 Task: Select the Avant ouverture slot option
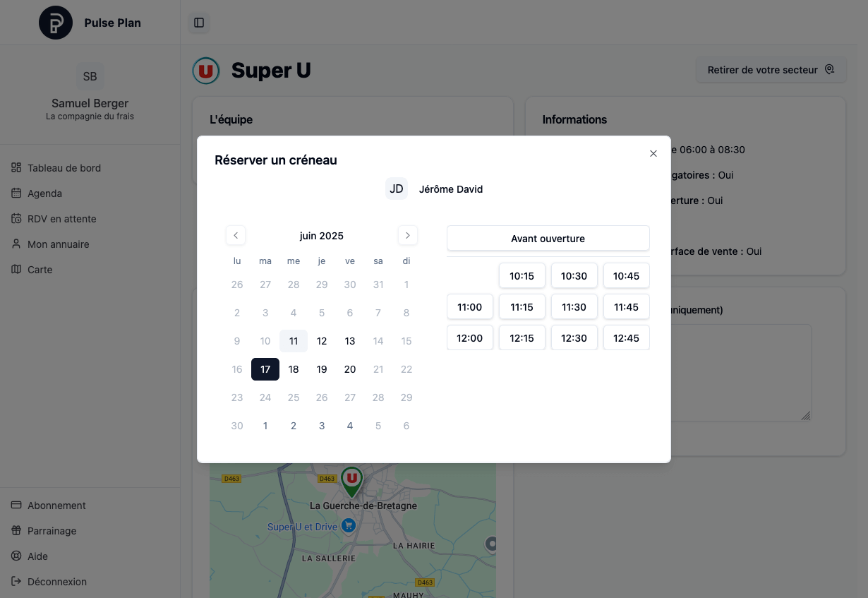tap(548, 239)
